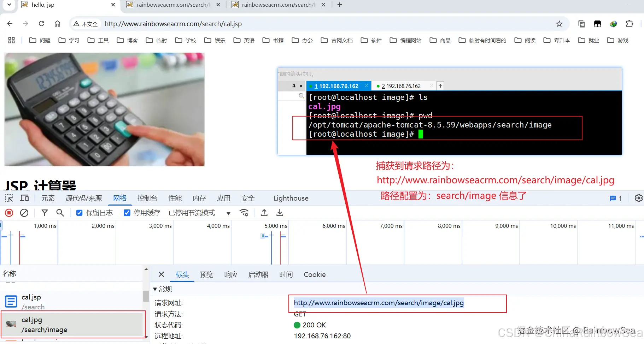Activate the DevTools inspect element picker

[9, 198]
